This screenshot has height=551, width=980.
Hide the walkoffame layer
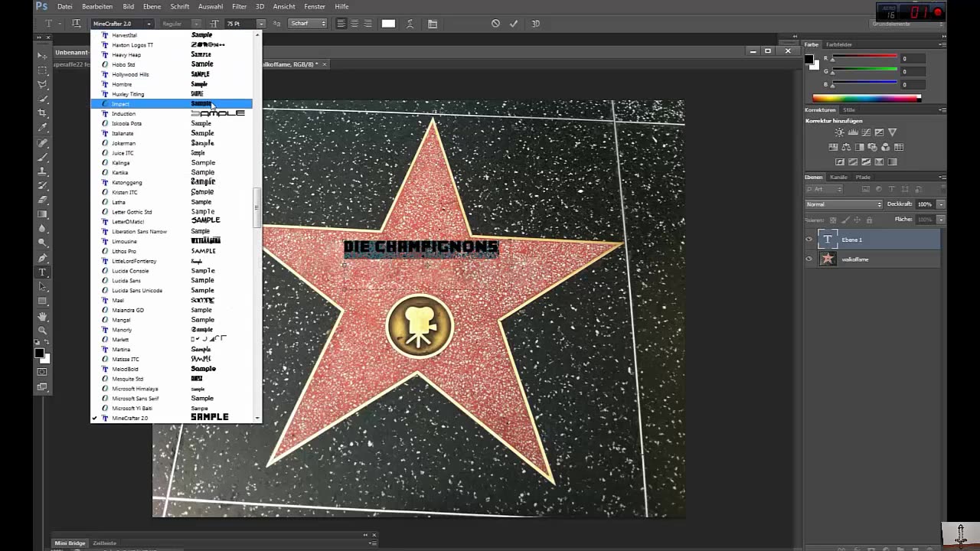tap(809, 259)
